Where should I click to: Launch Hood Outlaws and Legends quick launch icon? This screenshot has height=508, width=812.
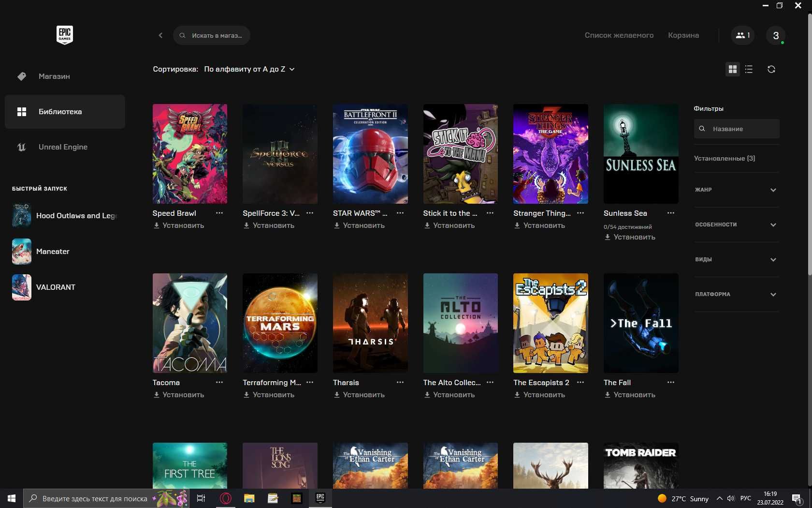22,215
